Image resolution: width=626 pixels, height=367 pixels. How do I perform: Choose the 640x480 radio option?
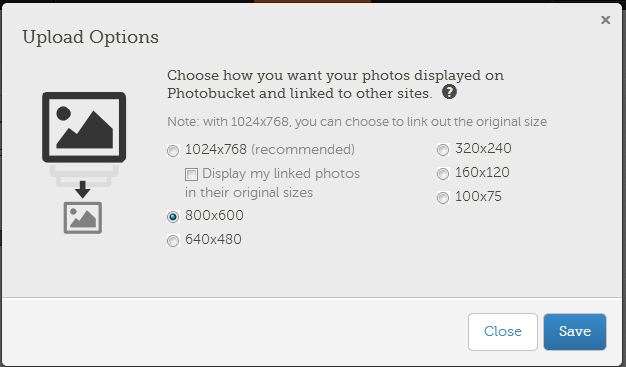(x=173, y=241)
